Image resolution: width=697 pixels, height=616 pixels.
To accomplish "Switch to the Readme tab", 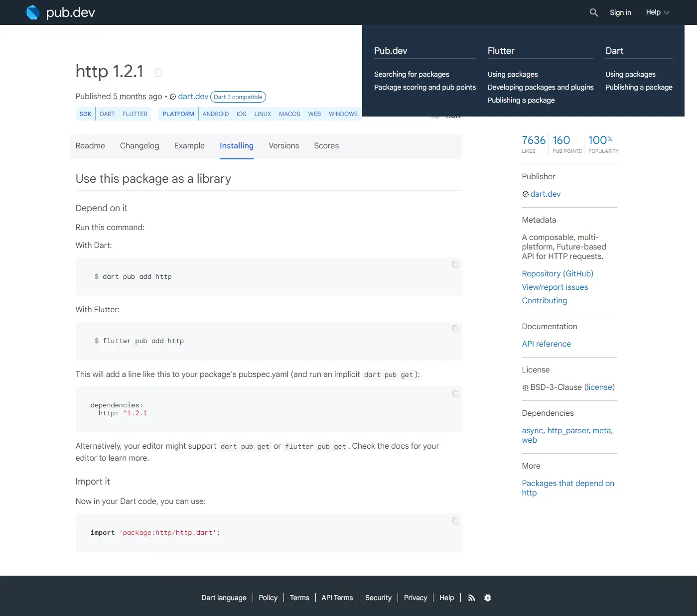I will point(90,146).
